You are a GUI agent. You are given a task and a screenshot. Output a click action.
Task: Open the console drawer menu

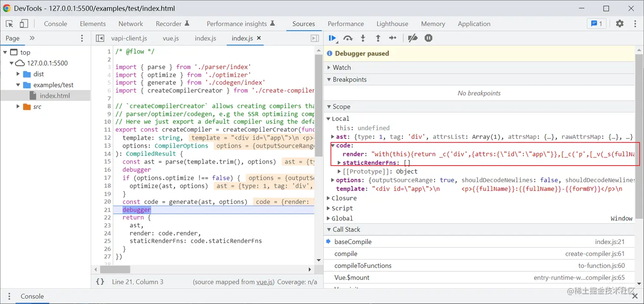pyautogui.click(x=9, y=296)
